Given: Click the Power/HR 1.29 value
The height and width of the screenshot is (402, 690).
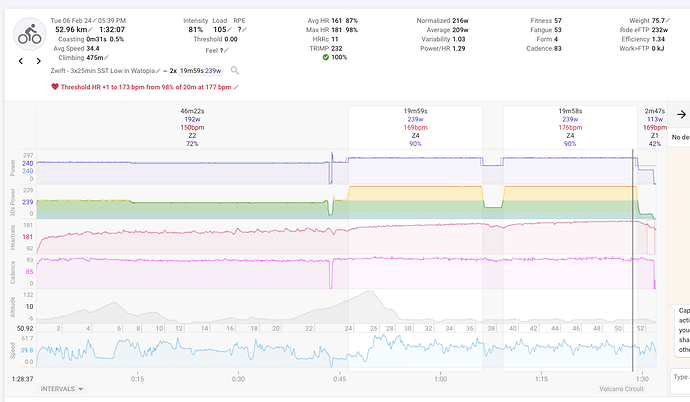Looking at the screenshot, I should point(459,48).
